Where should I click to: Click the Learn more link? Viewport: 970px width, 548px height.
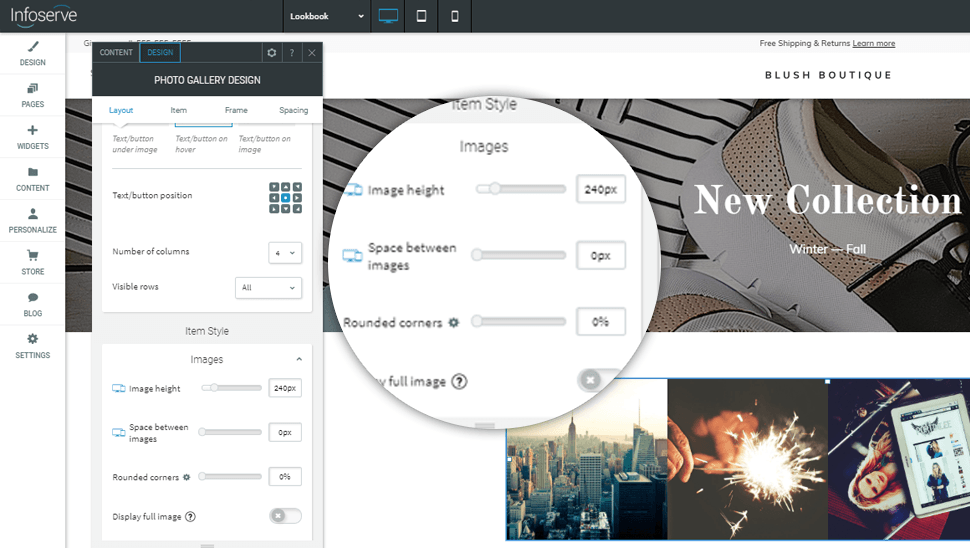[x=873, y=44]
